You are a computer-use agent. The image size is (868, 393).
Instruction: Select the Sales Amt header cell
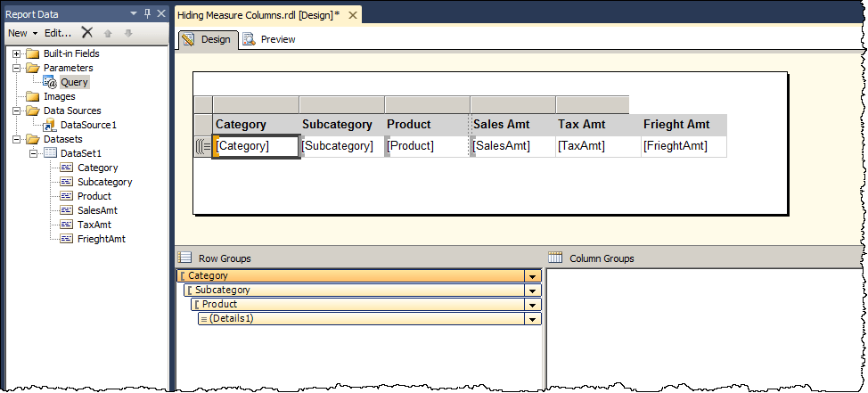point(513,125)
